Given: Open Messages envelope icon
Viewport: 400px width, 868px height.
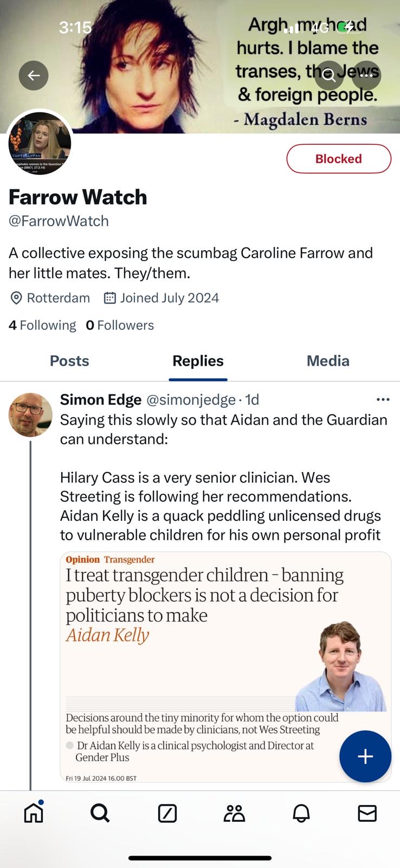Looking at the screenshot, I should tap(367, 813).
